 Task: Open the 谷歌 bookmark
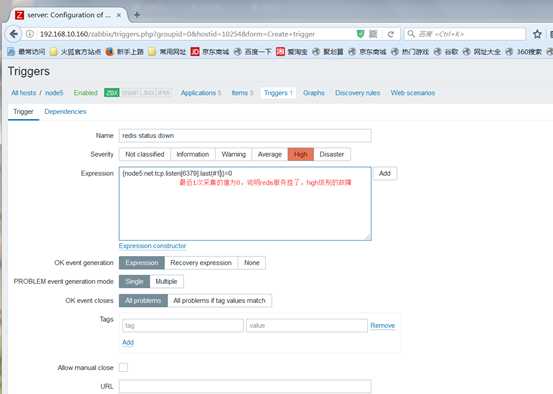coord(446,52)
